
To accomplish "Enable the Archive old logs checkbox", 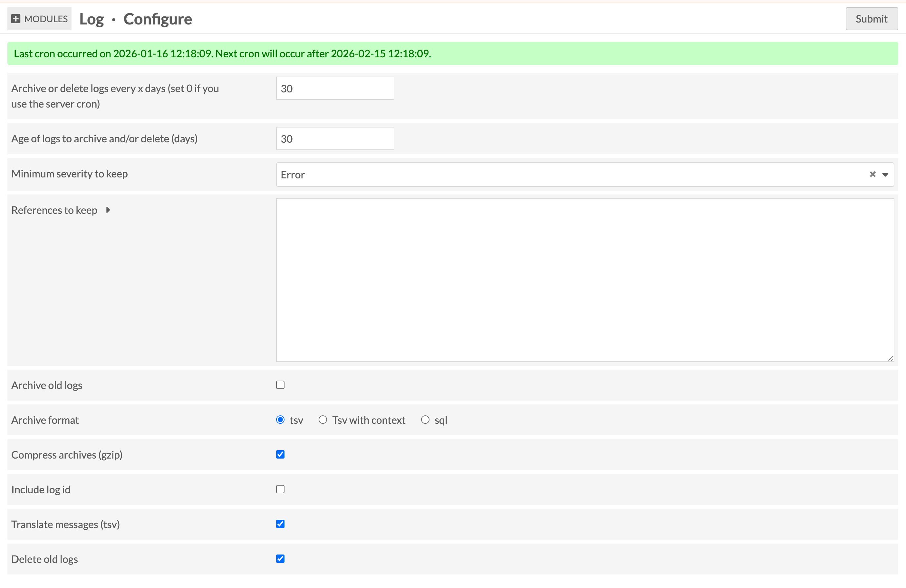I will coord(280,385).
